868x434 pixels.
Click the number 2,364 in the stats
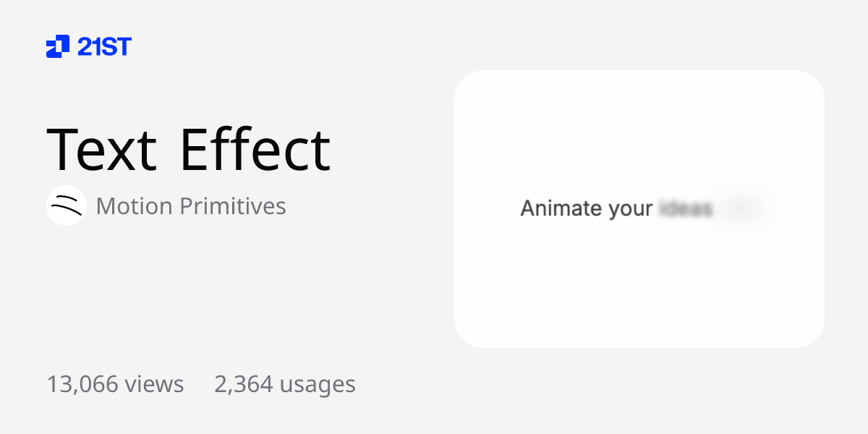(243, 384)
